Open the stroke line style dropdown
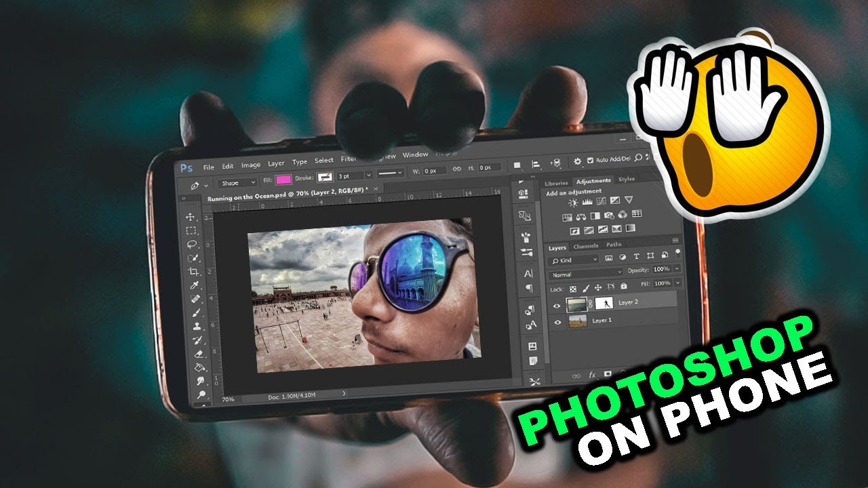868x488 pixels. tap(391, 174)
